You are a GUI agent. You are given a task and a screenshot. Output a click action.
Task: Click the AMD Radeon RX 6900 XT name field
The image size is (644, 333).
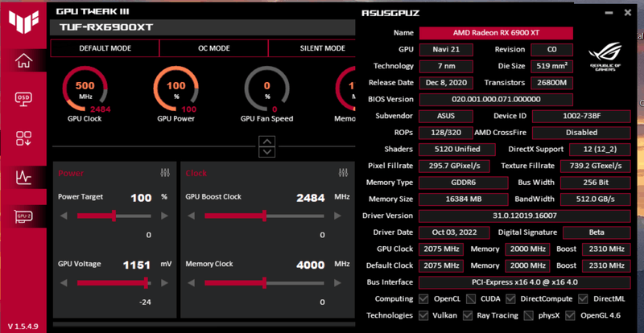(496, 33)
